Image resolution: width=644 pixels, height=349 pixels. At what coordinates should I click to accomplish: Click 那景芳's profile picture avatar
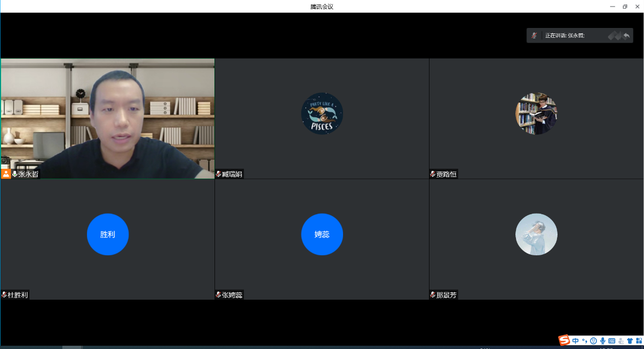coord(536,234)
